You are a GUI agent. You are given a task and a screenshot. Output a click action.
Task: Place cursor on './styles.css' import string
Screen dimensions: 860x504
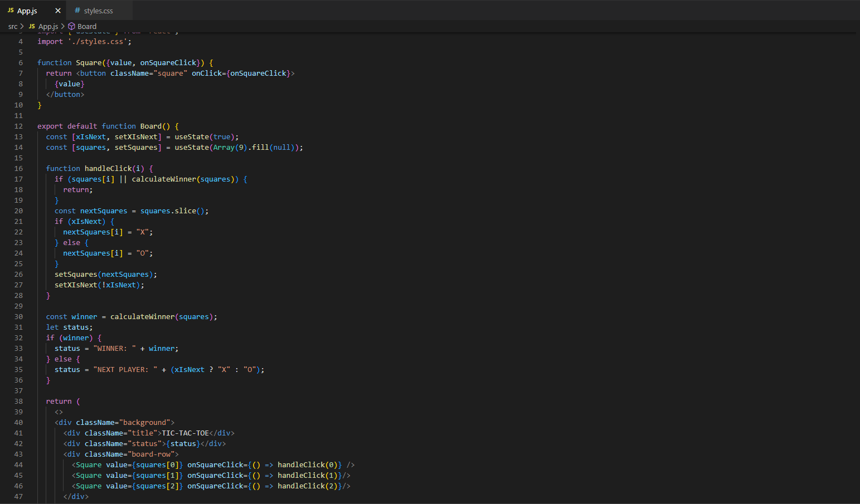click(98, 42)
